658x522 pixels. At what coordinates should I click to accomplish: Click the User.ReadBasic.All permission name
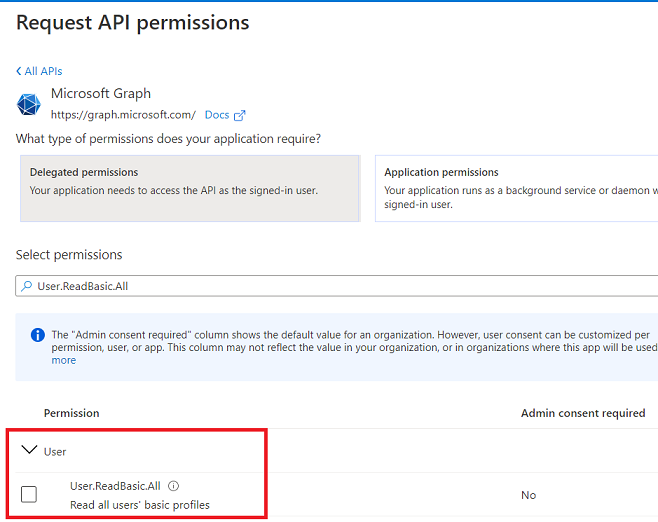pos(115,486)
